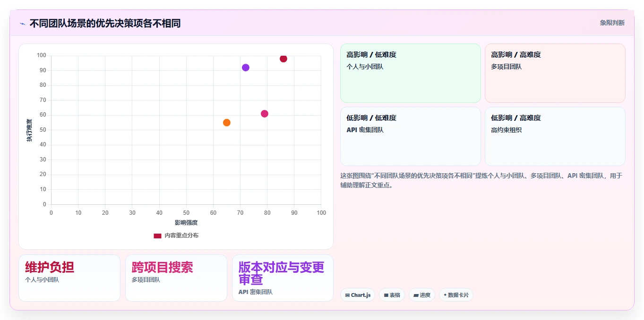Click the lightning icon beside the title
The image size is (644, 320).
[23, 24]
